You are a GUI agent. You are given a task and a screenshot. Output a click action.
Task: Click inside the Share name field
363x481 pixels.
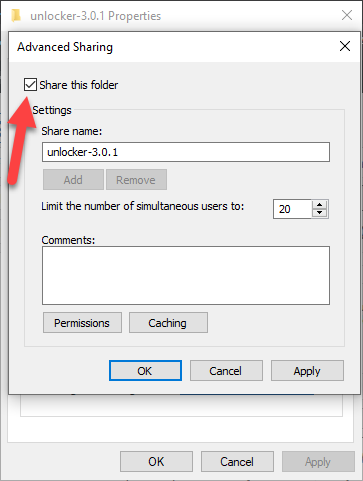point(186,152)
